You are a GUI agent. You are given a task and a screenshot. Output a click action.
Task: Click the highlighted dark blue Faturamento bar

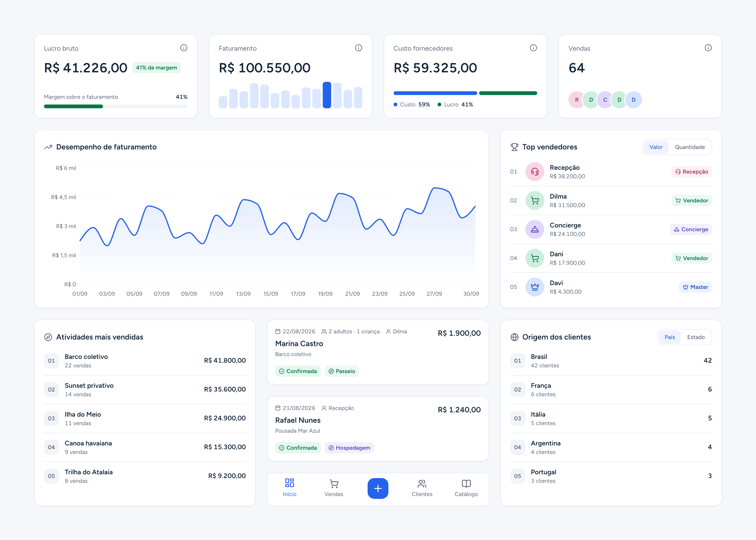point(327,95)
